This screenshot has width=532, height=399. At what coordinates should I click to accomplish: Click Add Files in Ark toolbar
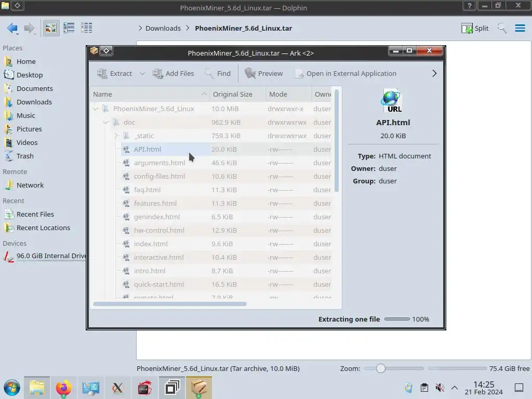tap(173, 73)
